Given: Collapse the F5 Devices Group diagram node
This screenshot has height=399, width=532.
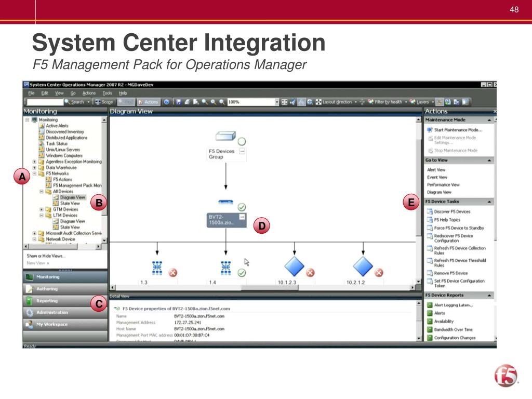Looking at the screenshot, I should tap(242, 151).
